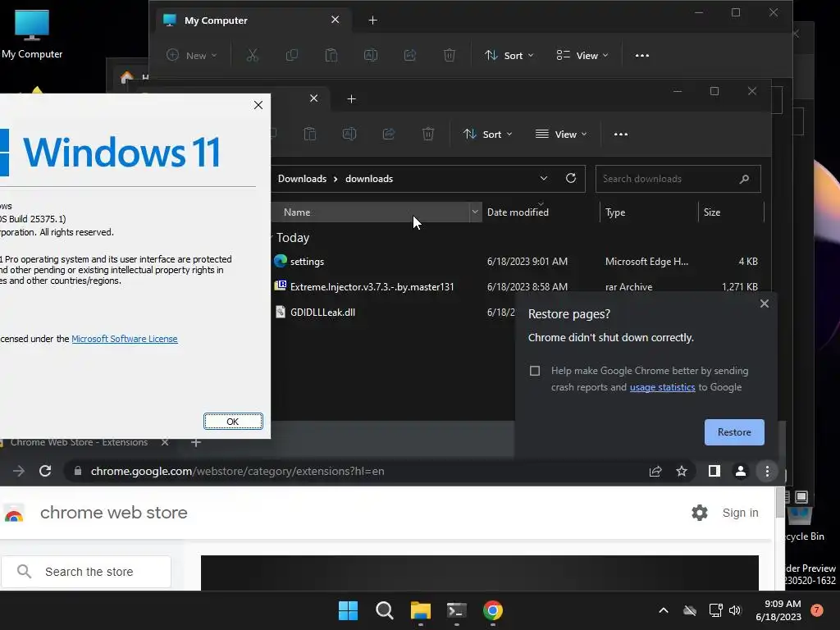
Task: Reload the Chrome Web Store page
Action: pyautogui.click(x=46, y=471)
